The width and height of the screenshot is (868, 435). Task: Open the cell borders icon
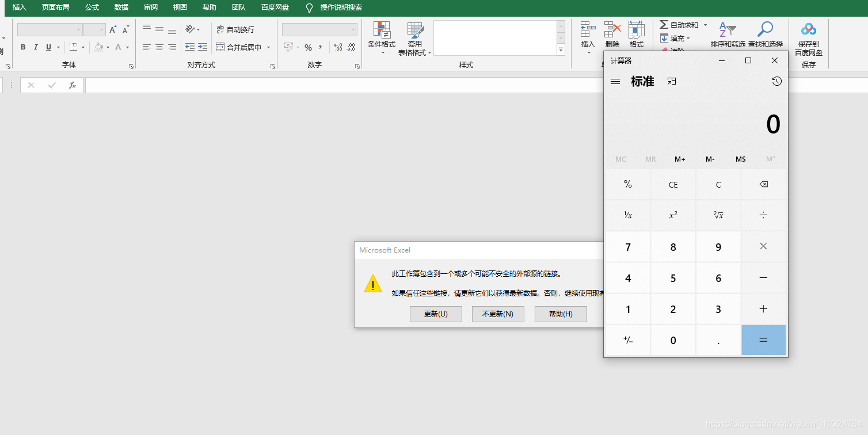[73, 47]
